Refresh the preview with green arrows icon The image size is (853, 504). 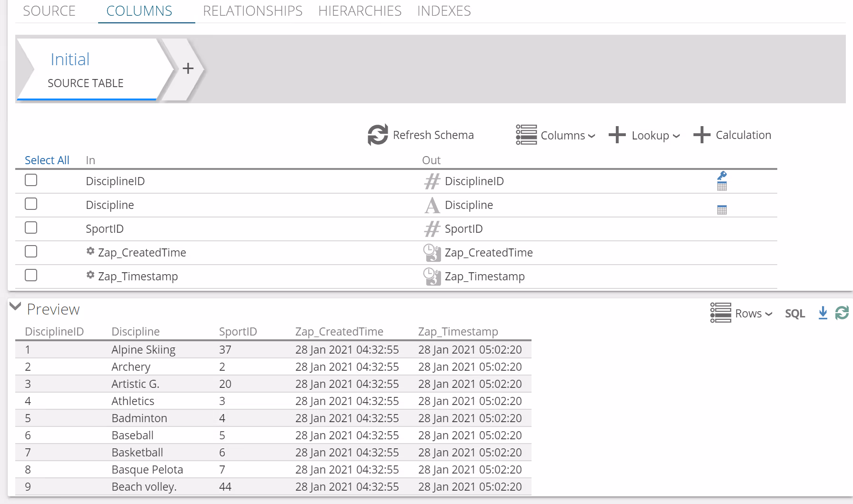tap(842, 313)
